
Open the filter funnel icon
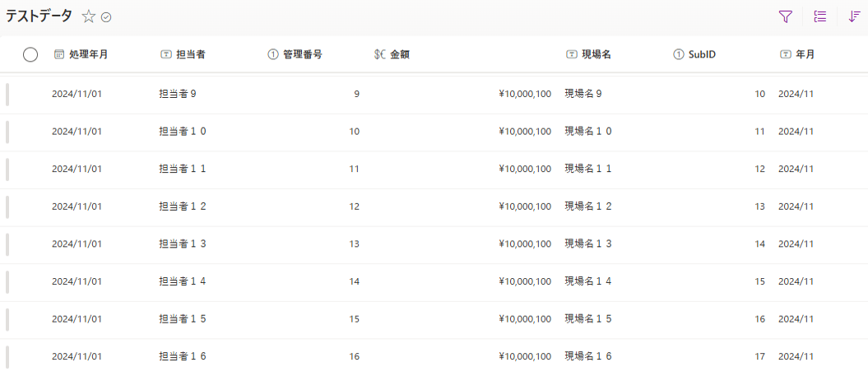click(786, 16)
